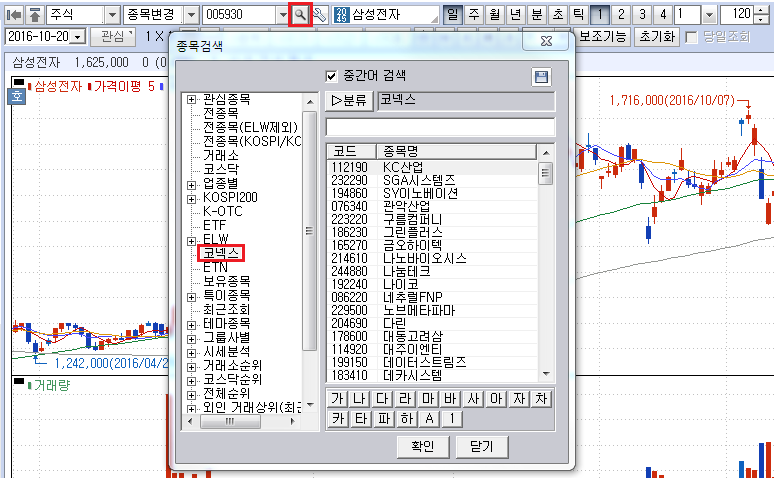
Task: Select 코스닥 in the category tree
Action: (220, 170)
